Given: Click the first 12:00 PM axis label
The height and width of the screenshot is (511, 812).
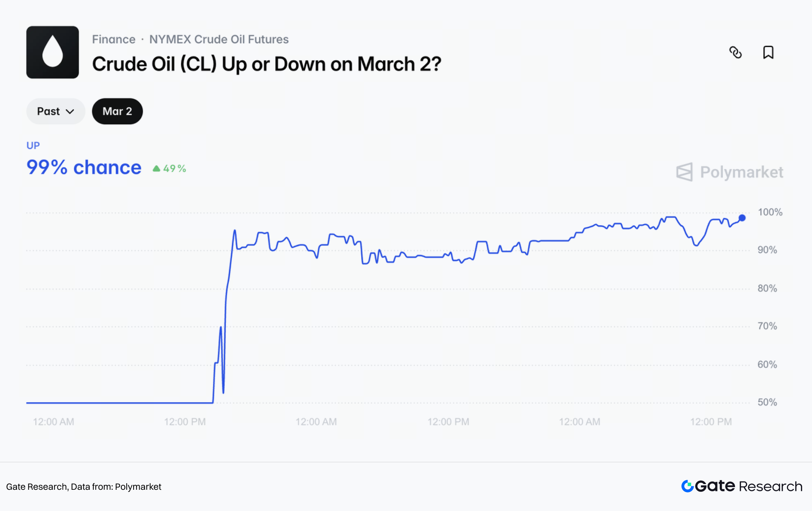Looking at the screenshot, I should coord(185,422).
